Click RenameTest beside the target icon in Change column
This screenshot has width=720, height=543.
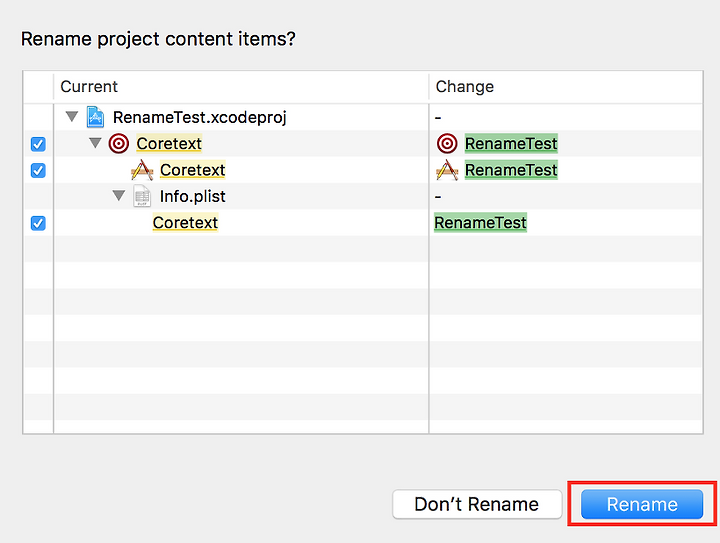tap(511, 144)
